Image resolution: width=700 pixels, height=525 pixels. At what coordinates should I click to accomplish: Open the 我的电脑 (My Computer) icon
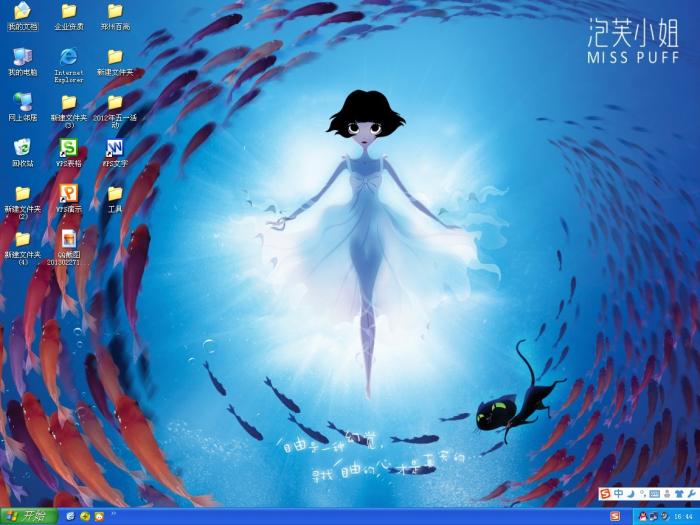[x=22, y=62]
